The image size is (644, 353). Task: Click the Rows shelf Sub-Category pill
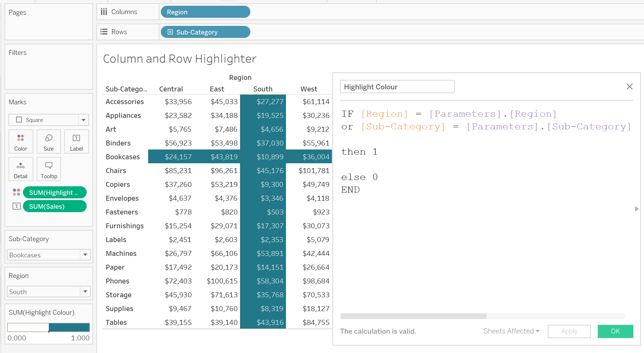[x=205, y=32]
